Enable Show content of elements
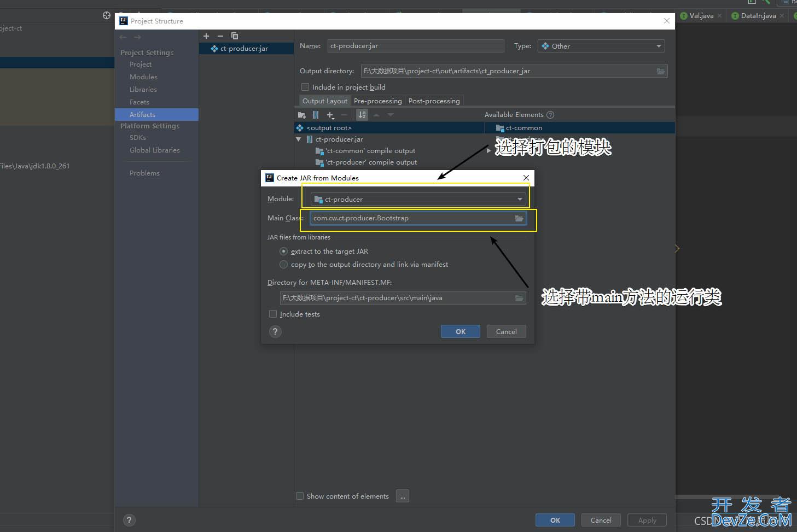797x532 pixels. pos(300,496)
